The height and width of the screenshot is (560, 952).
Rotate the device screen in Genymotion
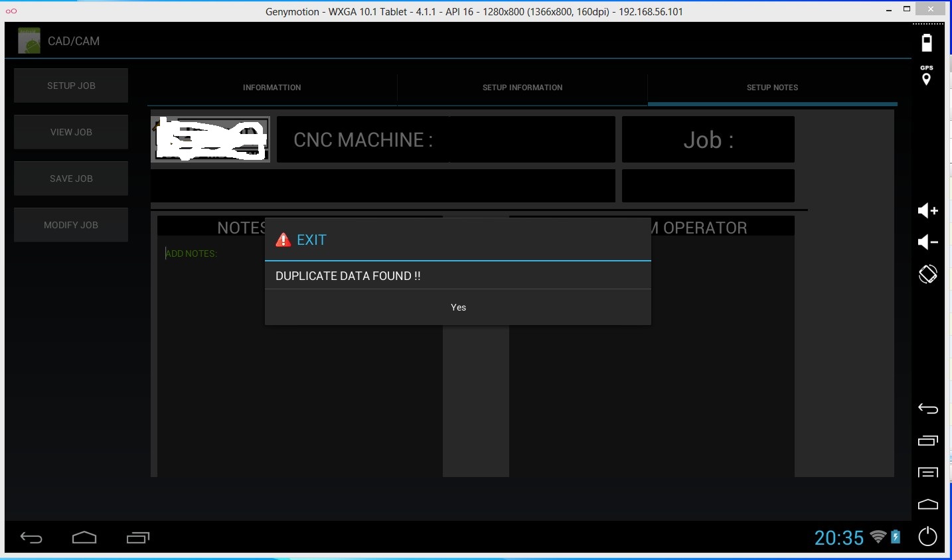927,274
